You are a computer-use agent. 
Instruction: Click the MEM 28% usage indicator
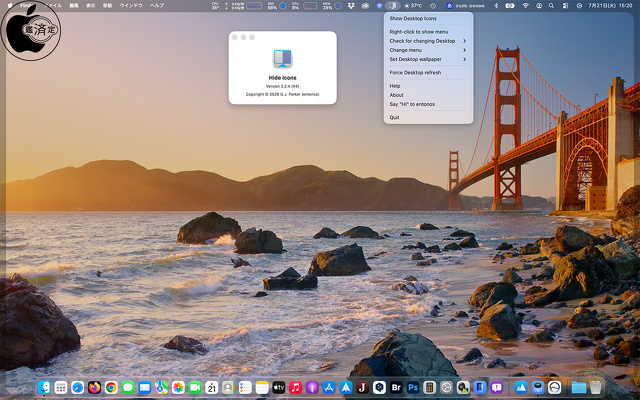(332, 6)
